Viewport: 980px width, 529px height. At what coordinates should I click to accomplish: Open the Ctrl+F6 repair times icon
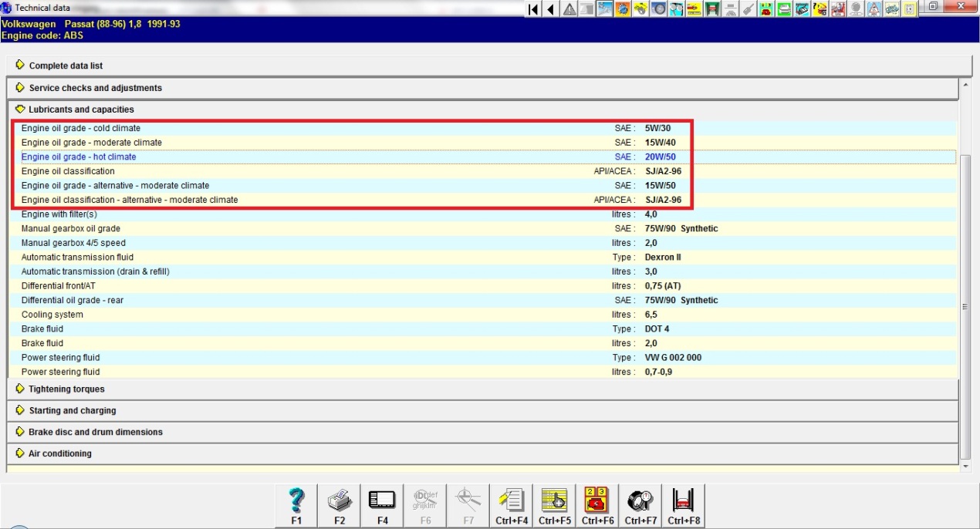pos(597,505)
